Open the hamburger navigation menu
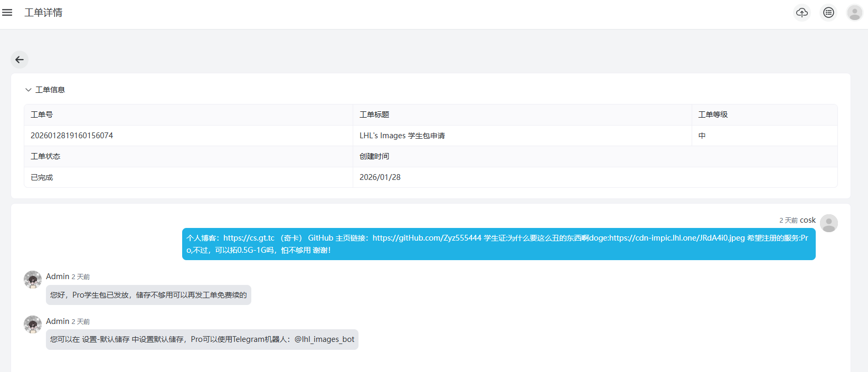The image size is (868, 372). click(x=7, y=12)
